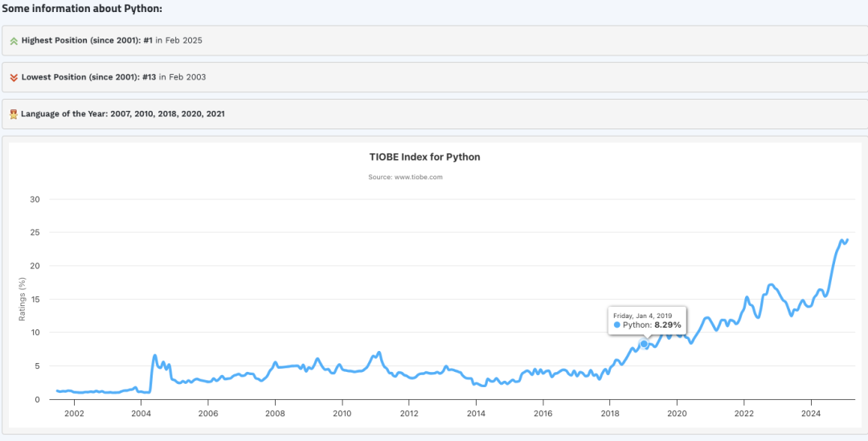Viewport: 868px width, 441px height.
Task: Click the 2024 x-axis label
Action: tap(811, 413)
